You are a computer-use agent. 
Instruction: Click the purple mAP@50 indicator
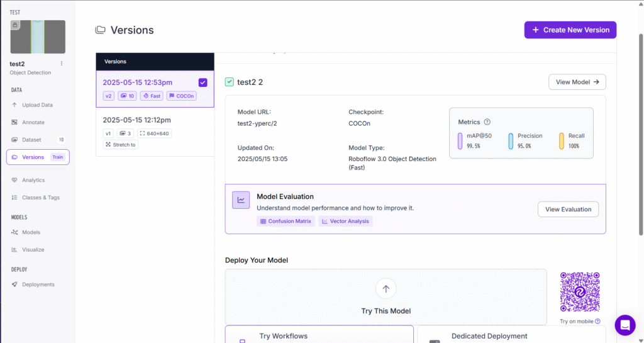tap(460, 141)
